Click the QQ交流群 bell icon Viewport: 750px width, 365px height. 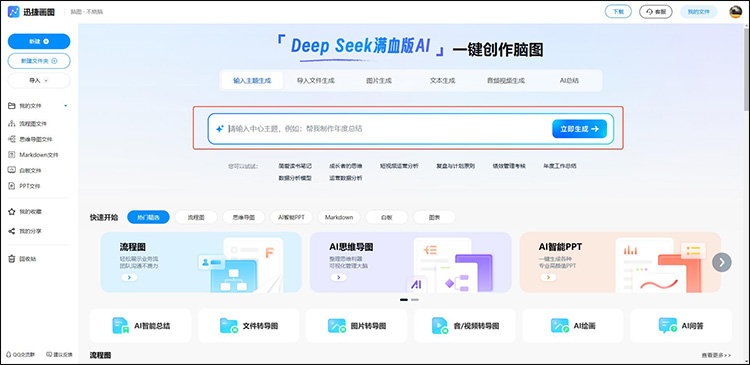click(x=9, y=355)
